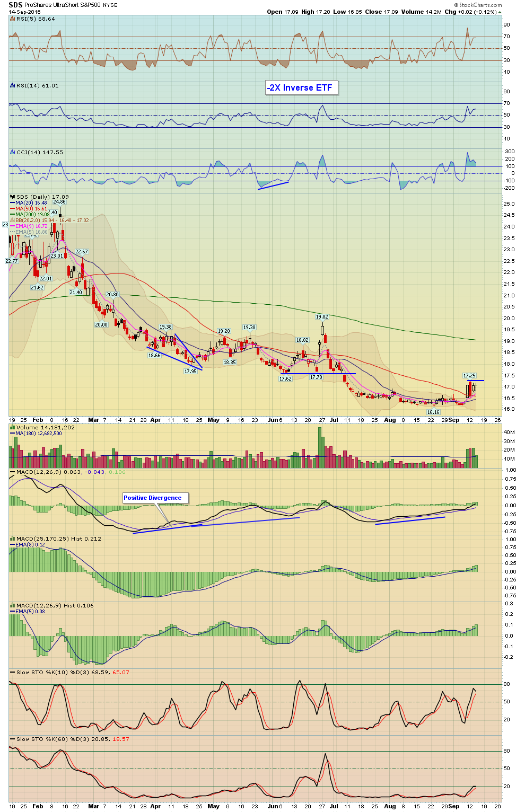
Task: Click the candlestick icon beside SDS (Daily)
Action: pyautogui.click(x=13, y=197)
